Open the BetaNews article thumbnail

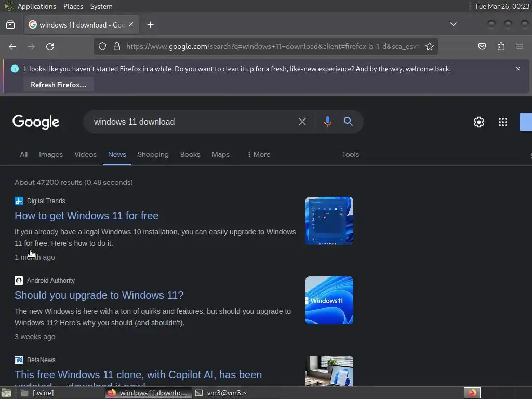[x=329, y=371]
